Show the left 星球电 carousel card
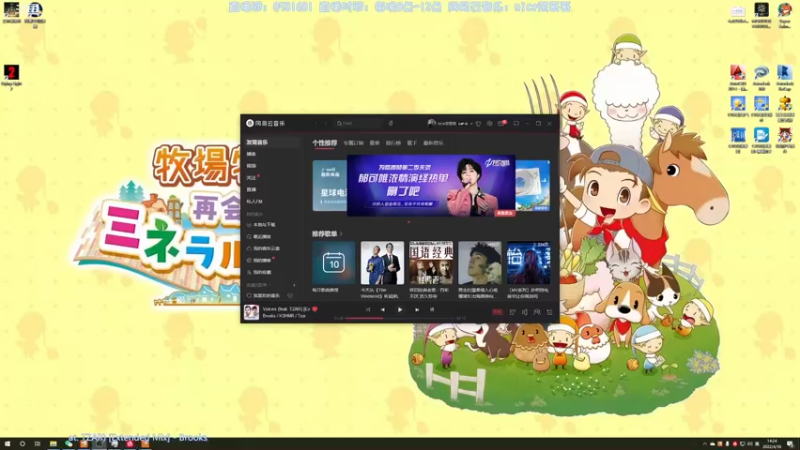 click(329, 186)
